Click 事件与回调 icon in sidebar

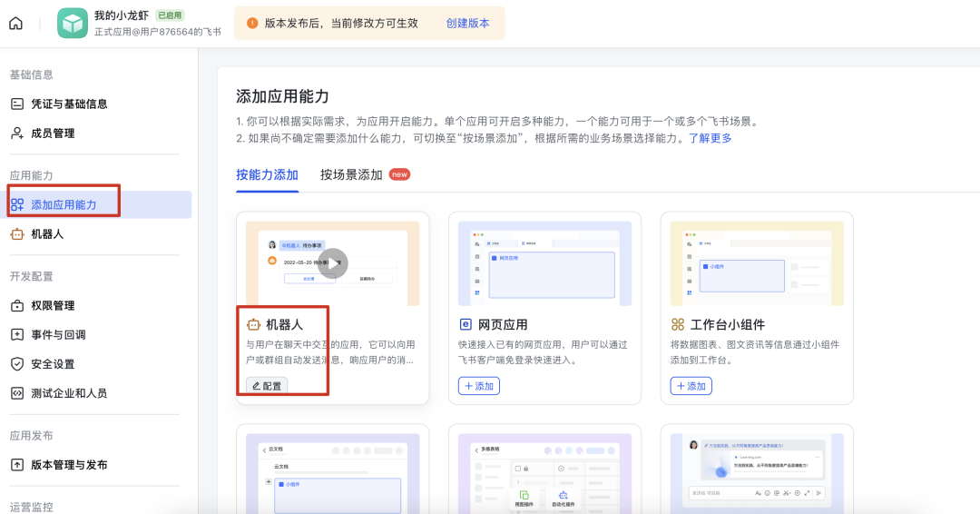(17, 334)
